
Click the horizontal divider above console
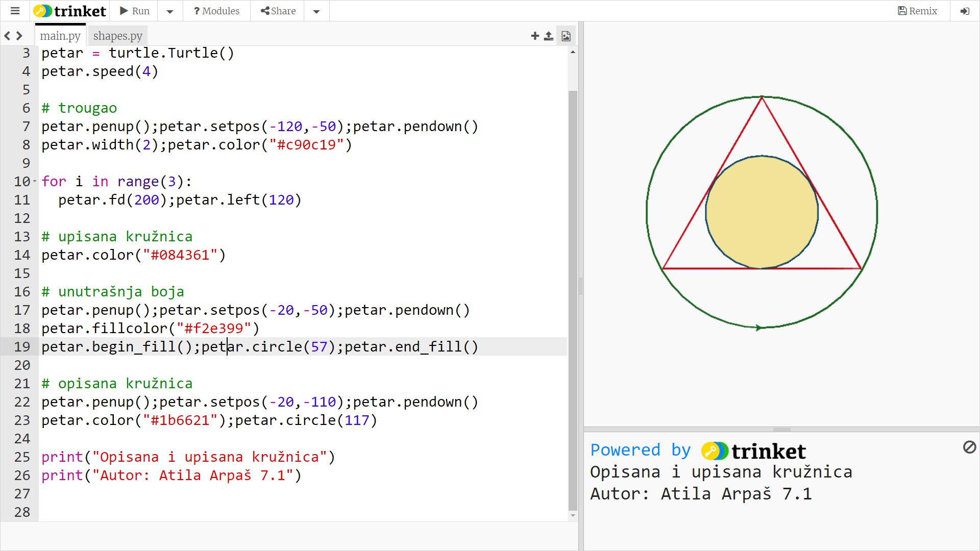pyautogui.click(x=781, y=430)
